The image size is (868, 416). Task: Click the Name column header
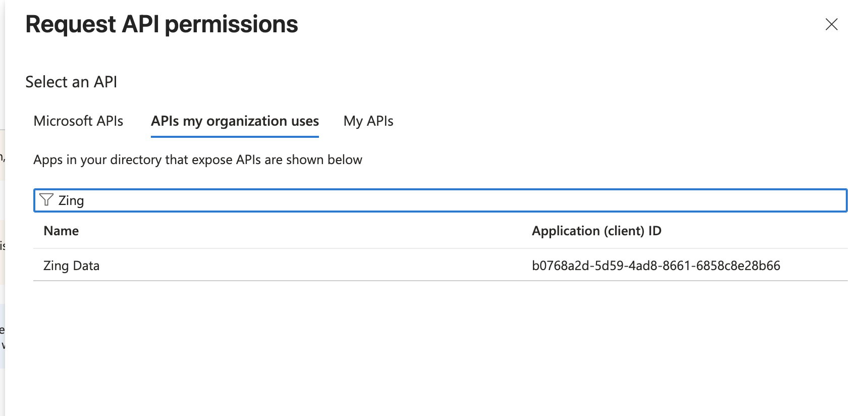[61, 231]
